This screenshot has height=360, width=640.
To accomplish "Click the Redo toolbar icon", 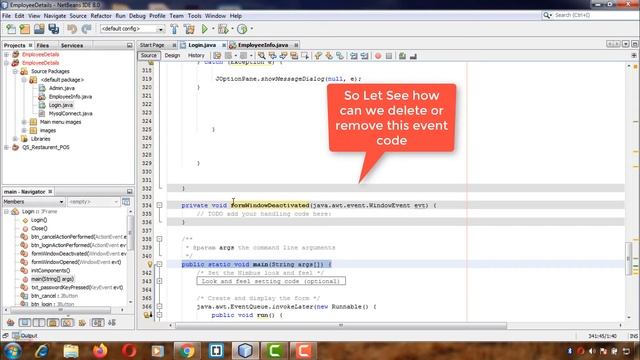I will pyautogui.click(x=87, y=29).
